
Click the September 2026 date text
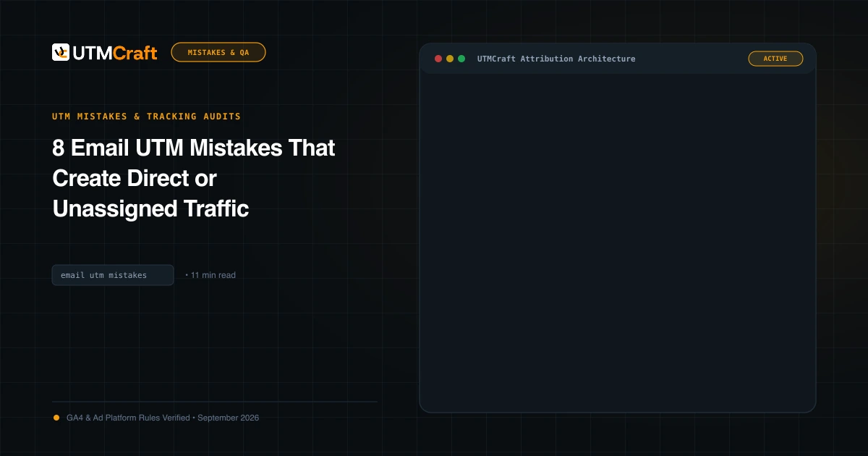(228, 418)
